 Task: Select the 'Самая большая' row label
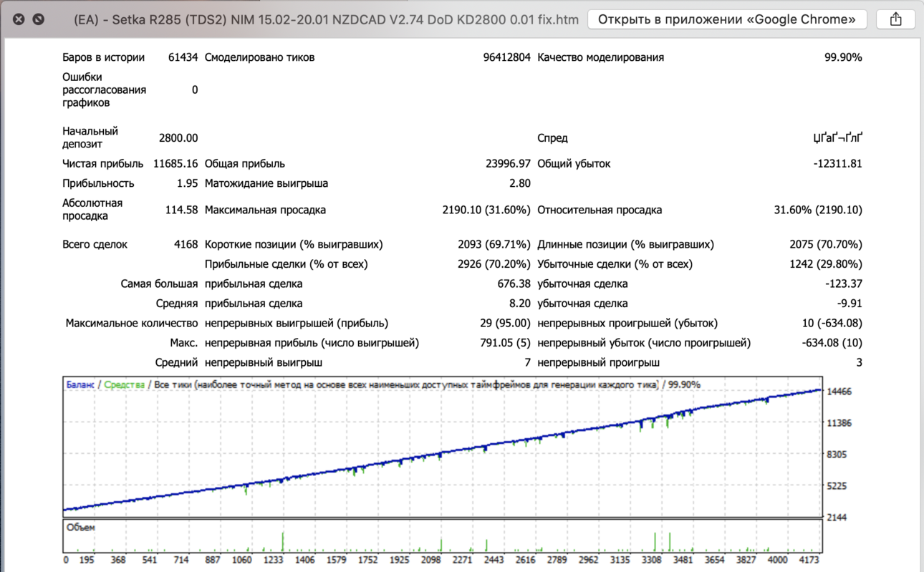[x=159, y=283]
